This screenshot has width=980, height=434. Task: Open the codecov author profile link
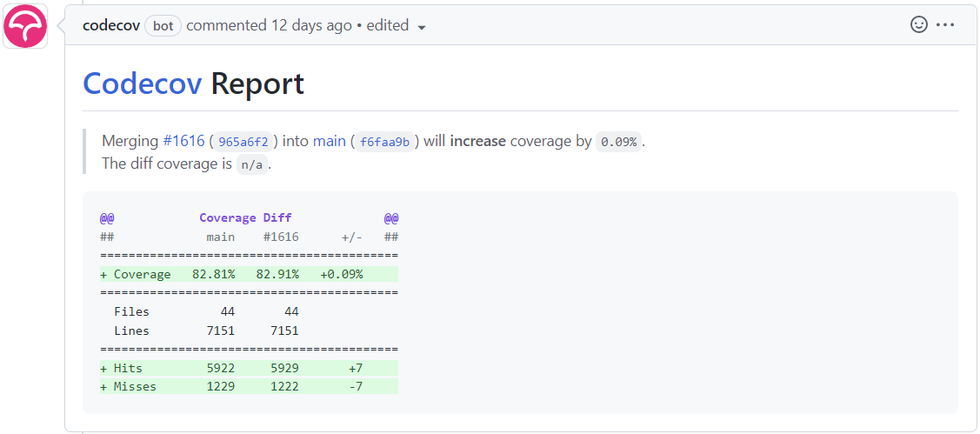click(111, 25)
